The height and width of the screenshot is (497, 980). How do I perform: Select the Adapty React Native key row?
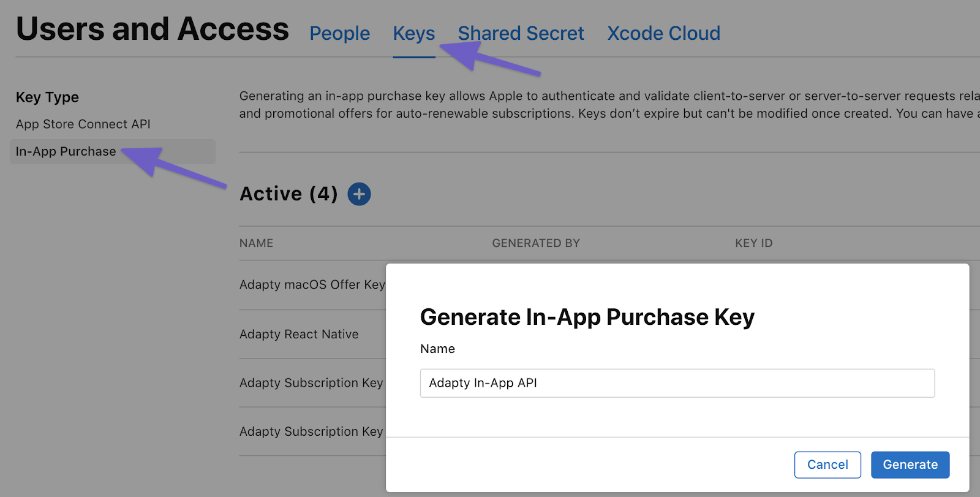click(299, 335)
